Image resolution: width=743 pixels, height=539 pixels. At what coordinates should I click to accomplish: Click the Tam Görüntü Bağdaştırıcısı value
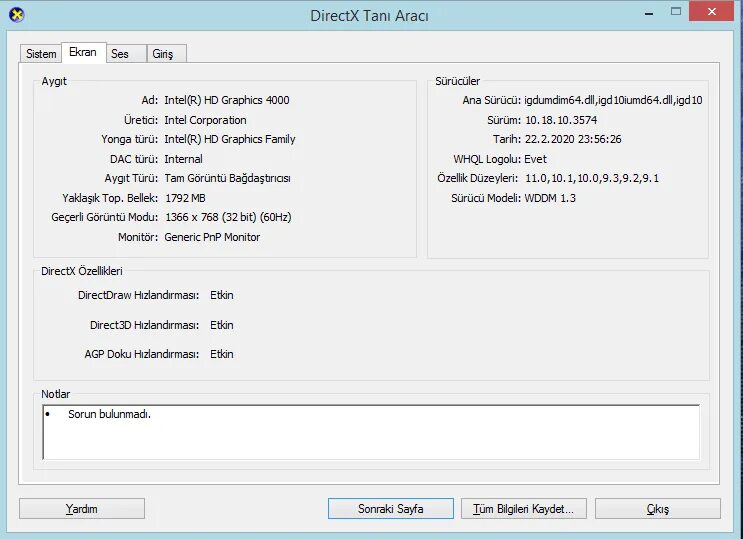227,178
